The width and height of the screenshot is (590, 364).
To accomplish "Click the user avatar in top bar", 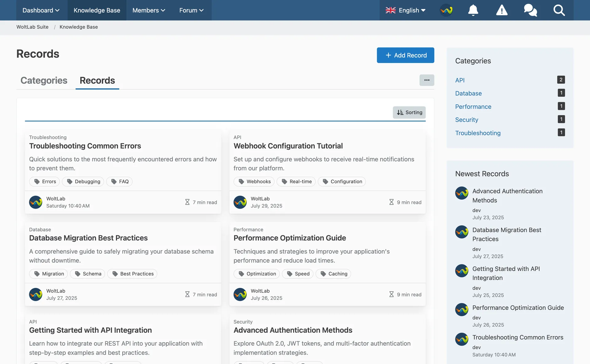I will [x=446, y=10].
